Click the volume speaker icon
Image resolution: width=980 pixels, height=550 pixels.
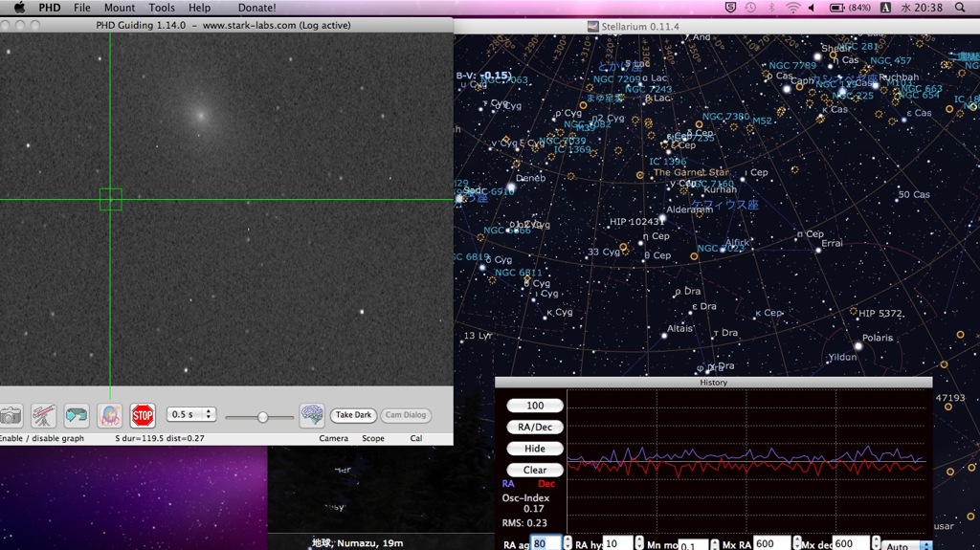pyautogui.click(x=812, y=8)
